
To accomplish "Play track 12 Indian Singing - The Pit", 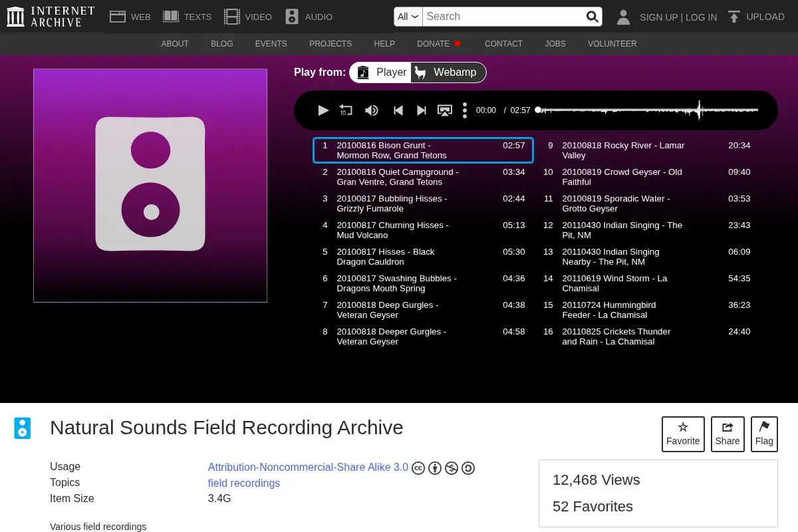I will tap(648, 230).
